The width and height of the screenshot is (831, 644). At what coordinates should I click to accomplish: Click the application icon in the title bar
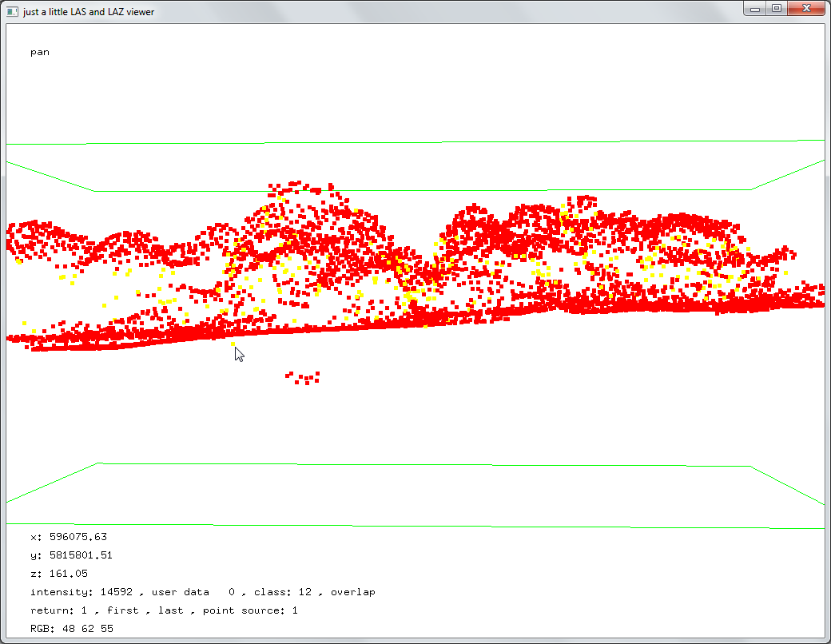[12, 11]
